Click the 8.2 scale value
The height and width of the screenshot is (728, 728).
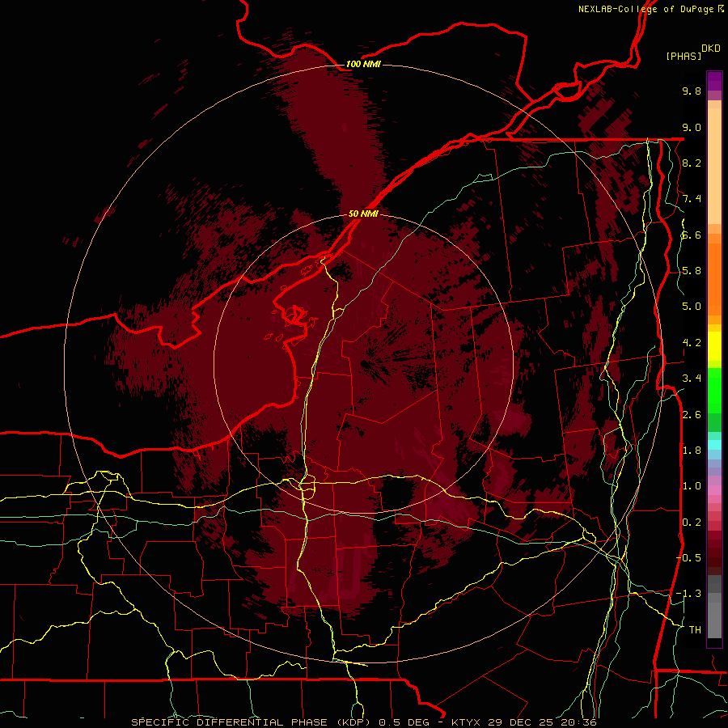click(692, 163)
